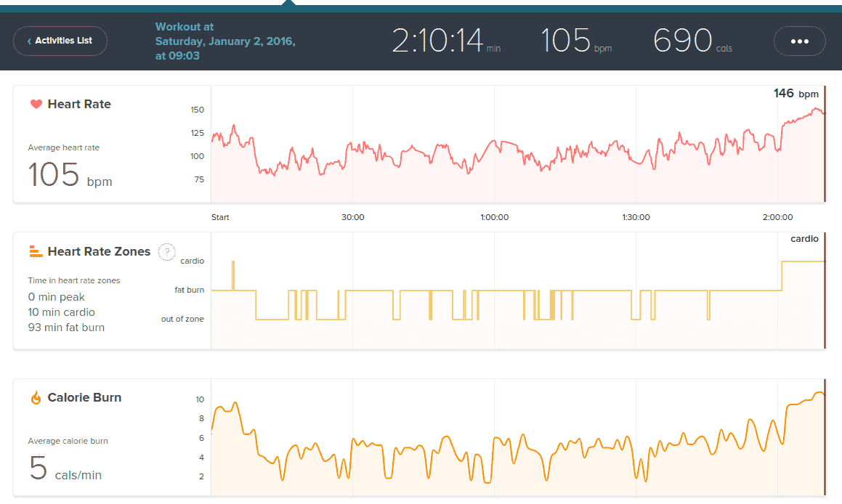This screenshot has width=842, height=504.
Task: Click the 1:00:00 time axis label
Action: (x=494, y=217)
